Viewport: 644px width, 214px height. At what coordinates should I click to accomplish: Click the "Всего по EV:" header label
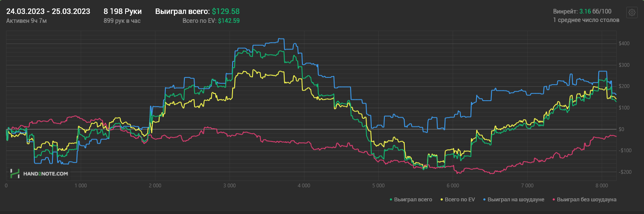(199, 20)
